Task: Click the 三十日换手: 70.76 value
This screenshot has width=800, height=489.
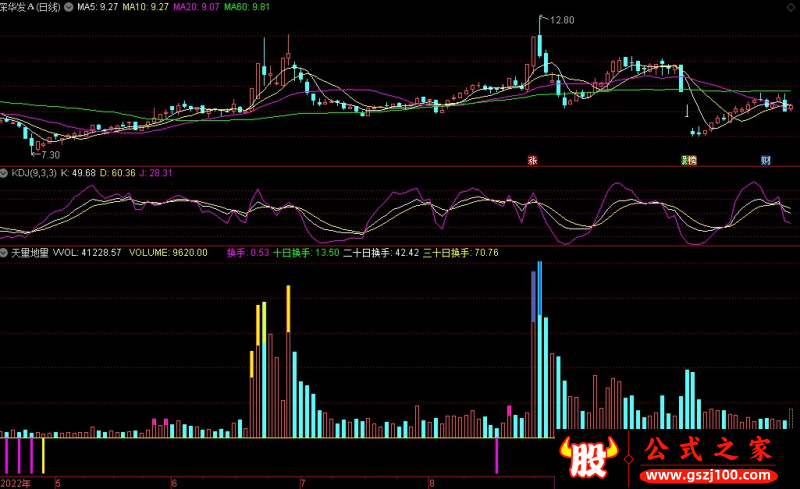Action: 461,253
